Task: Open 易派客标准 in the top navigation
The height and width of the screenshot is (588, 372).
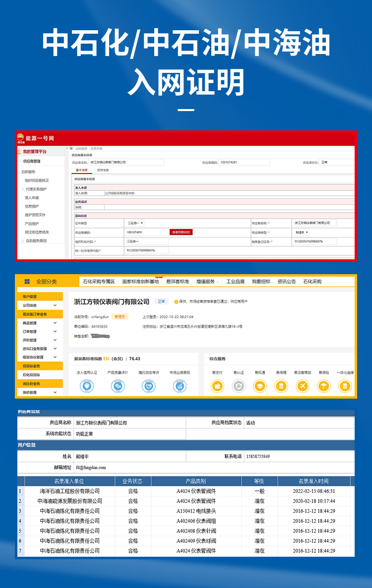Action: pos(178,282)
